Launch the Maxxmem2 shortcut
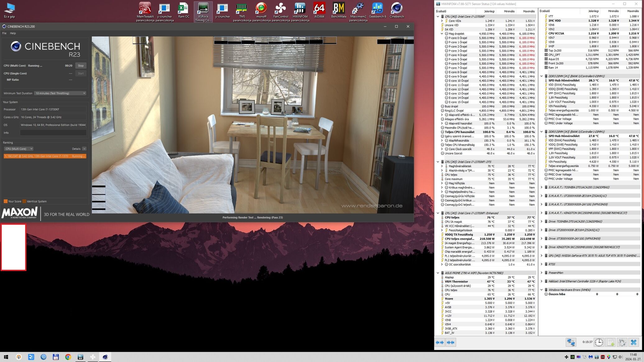This screenshot has width=644, height=362. 358,12
